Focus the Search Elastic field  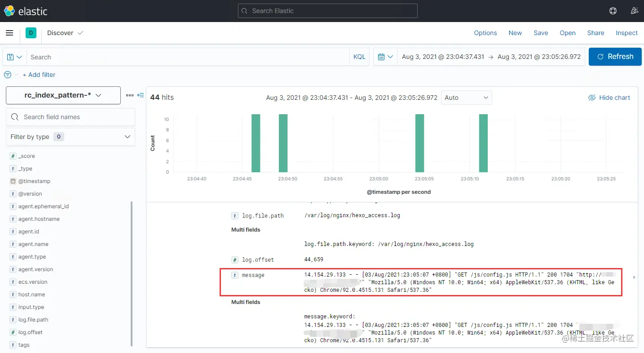327,11
